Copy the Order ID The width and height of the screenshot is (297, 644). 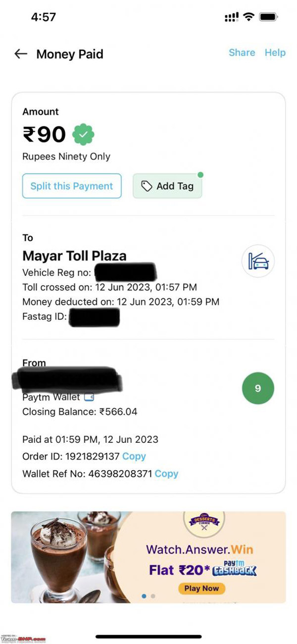click(134, 456)
